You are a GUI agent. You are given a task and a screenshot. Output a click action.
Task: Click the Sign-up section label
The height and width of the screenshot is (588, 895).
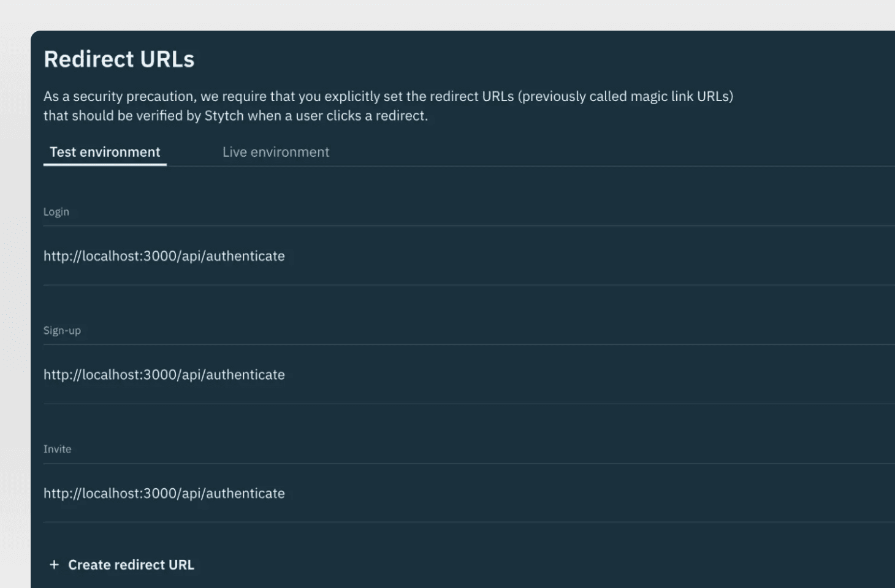(62, 331)
